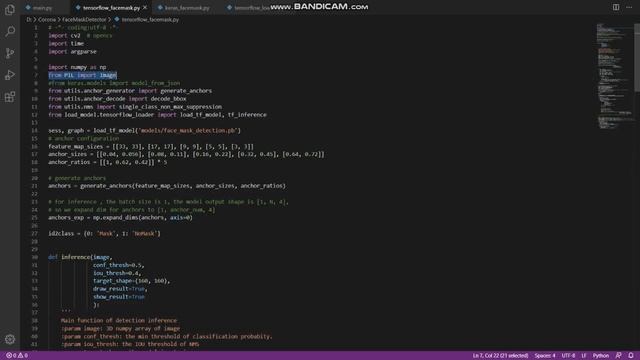
Task: Click the FaceMaskDetector breadcrumb folder
Action: click(84, 20)
